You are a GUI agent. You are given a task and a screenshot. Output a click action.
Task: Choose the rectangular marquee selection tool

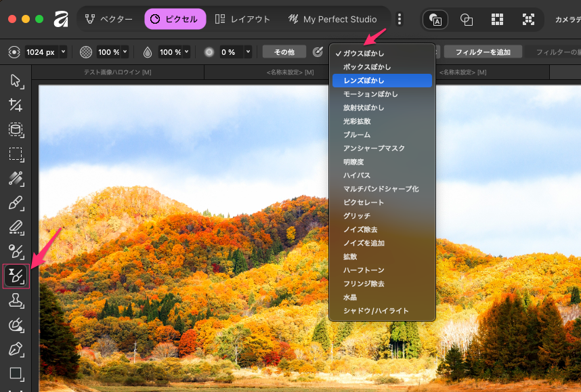(16, 154)
